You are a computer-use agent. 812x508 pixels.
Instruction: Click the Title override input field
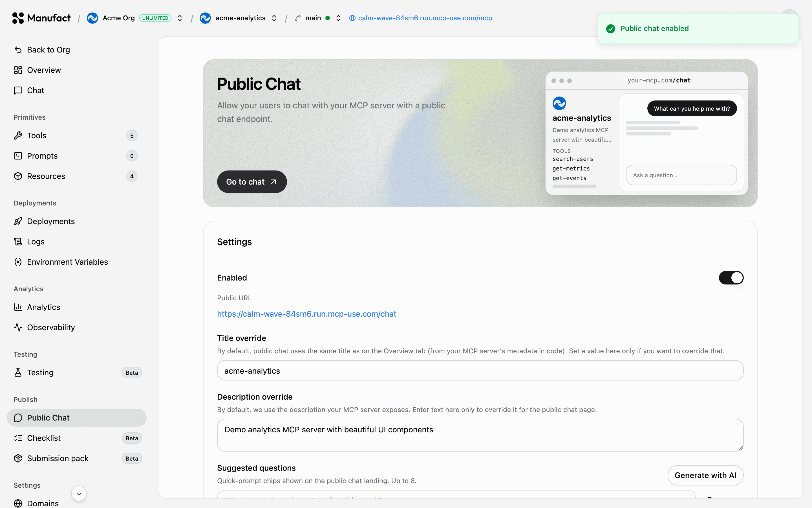click(480, 371)
